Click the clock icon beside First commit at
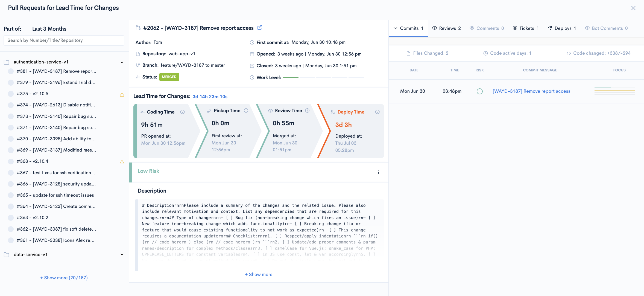This screenshot has height=296, width=644. click(252, 42)
